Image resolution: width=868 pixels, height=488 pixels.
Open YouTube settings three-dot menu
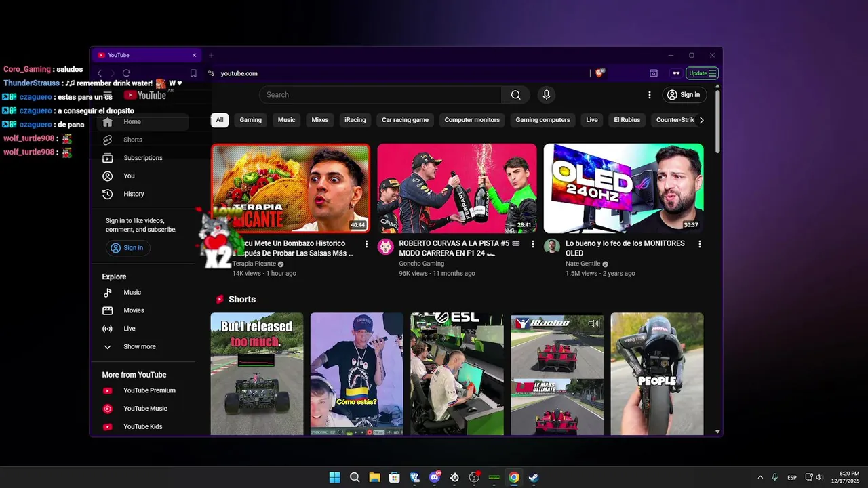(649, 95)
